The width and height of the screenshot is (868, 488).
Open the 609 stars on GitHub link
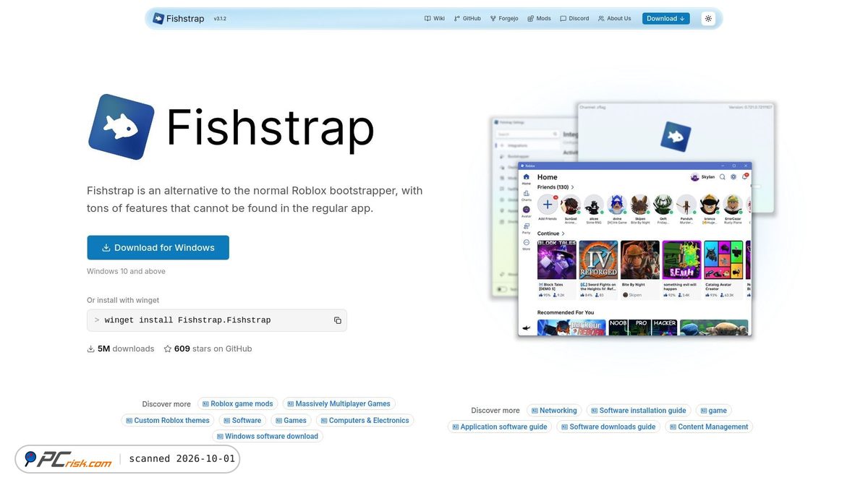pos(208,348)
